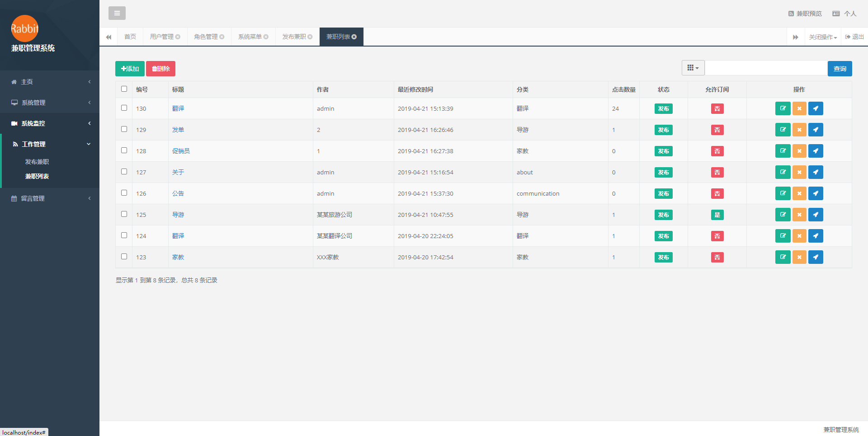Click the tabs scroll-left double arrow
Viewport: 868px width, 436px height.
(x=108, y=37)
